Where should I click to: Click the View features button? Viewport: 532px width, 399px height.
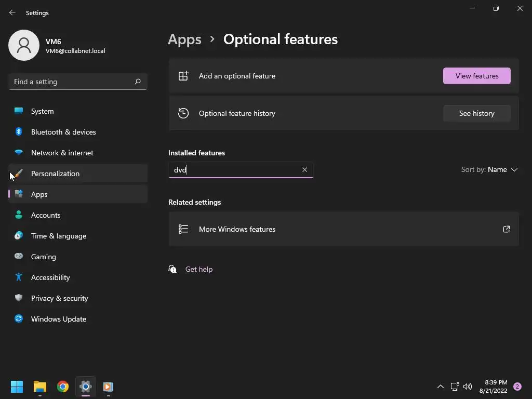click(476, 76)
